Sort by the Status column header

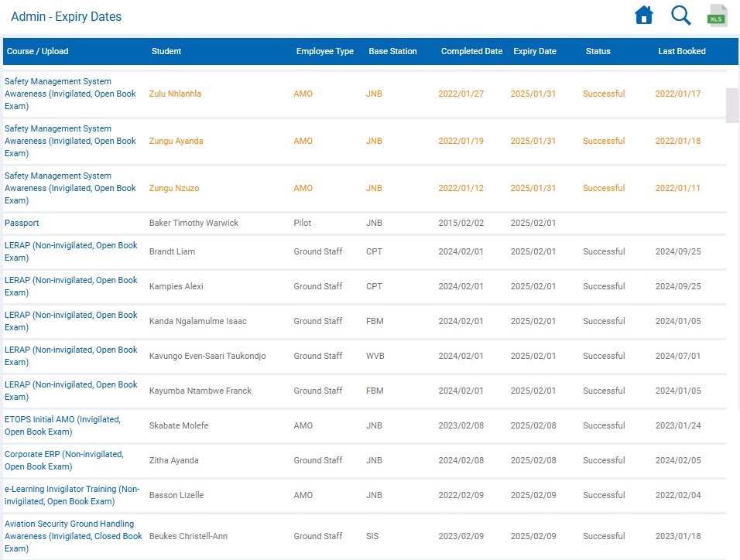coord(598,51)
